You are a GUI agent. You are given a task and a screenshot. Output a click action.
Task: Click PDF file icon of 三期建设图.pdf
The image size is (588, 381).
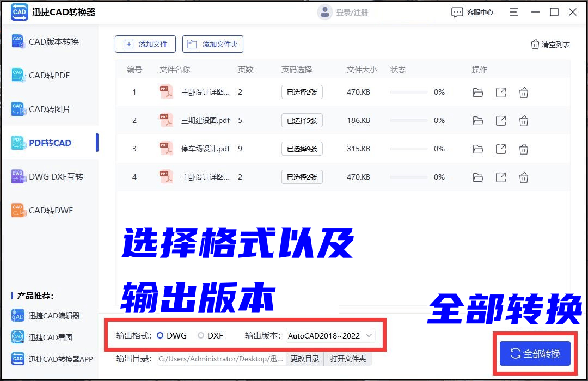point(166,120)
